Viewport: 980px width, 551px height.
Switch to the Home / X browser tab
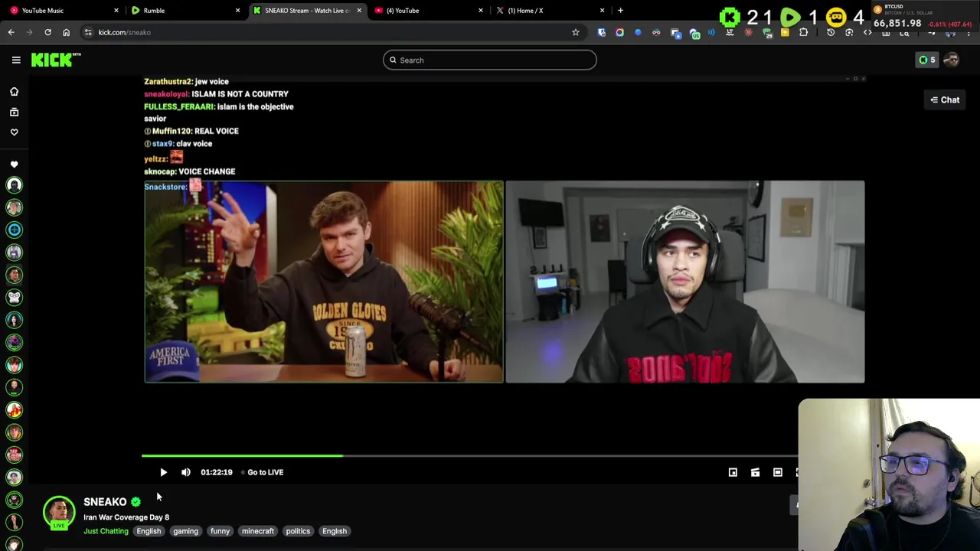point(550,10)
